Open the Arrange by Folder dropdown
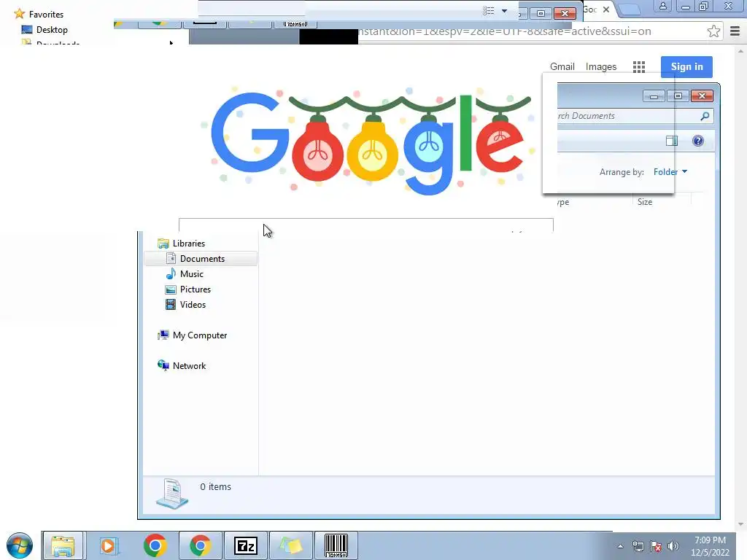747x560 pixels. (x=670, y=172)
